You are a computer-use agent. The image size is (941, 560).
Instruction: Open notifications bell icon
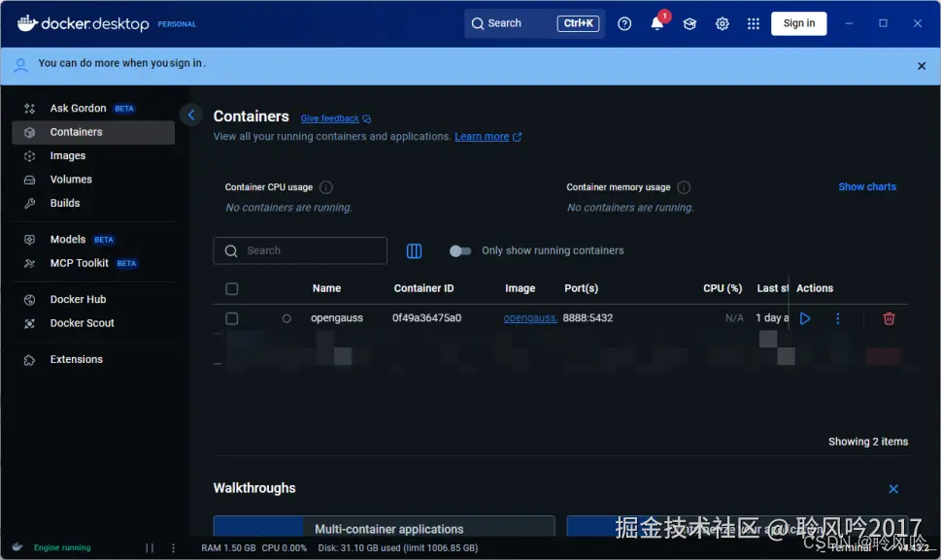657,23
